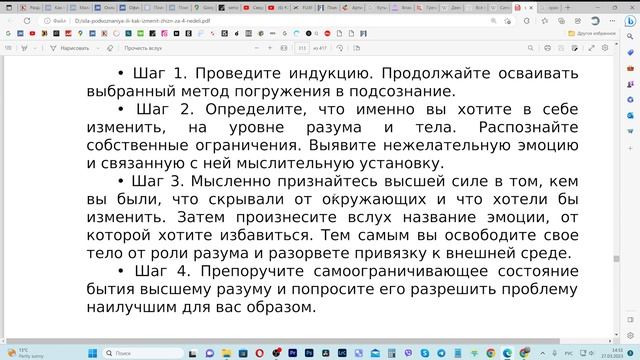Print the PDF document
The image size is (640, 360).
pyautogui.click(x=547, y=48)
